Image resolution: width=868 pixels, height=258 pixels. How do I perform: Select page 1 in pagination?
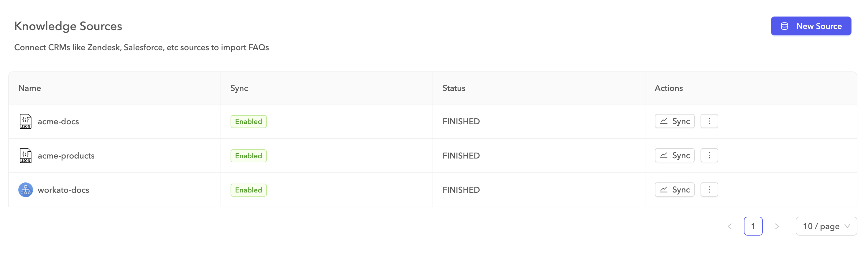(753, 226)
